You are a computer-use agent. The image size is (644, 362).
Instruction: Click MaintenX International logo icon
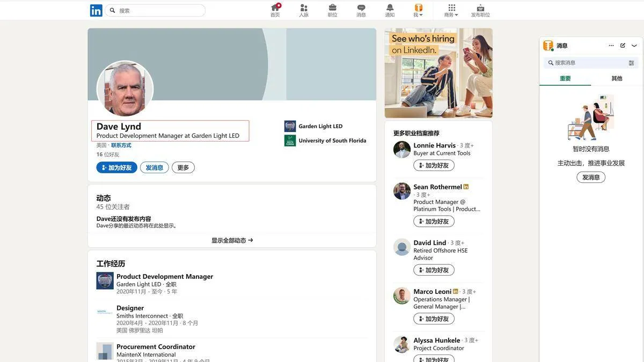coord(105,351)
